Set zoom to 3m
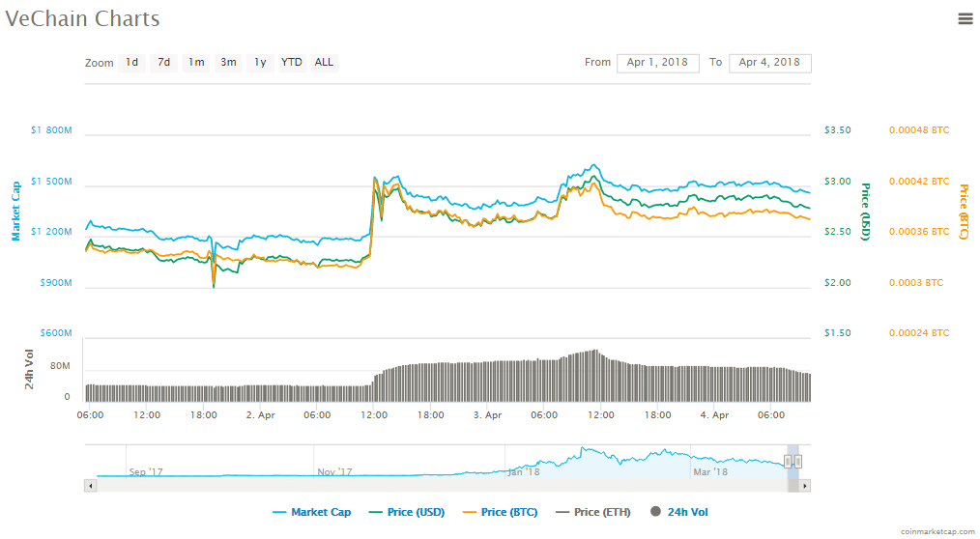The width and height of the screenshot is (980, 539). pos(228,63)
